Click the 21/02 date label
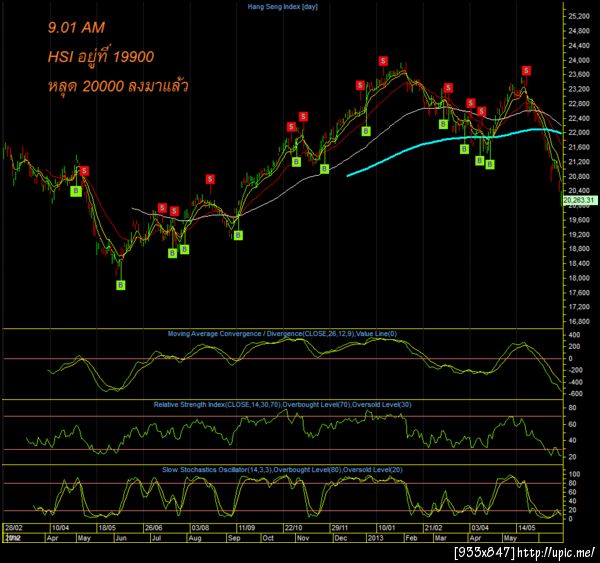600x563 pixels. tap(433, 528)
